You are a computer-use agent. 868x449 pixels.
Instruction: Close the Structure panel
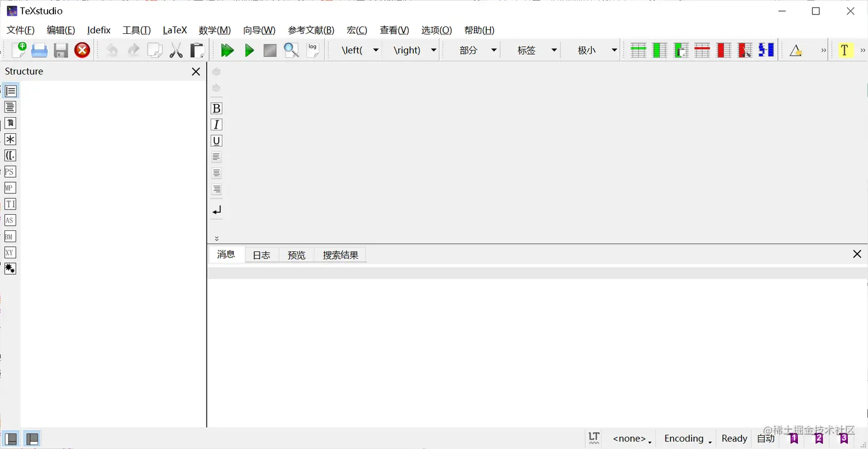[x=196, y=71]
